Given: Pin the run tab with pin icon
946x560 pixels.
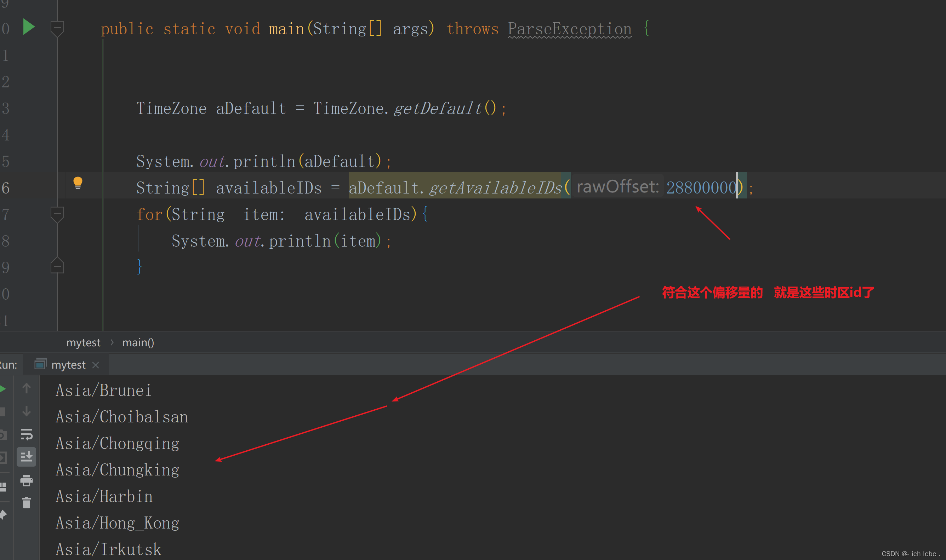Looking at the screenshot, I should pyautogui.click(x=3, y=514).
